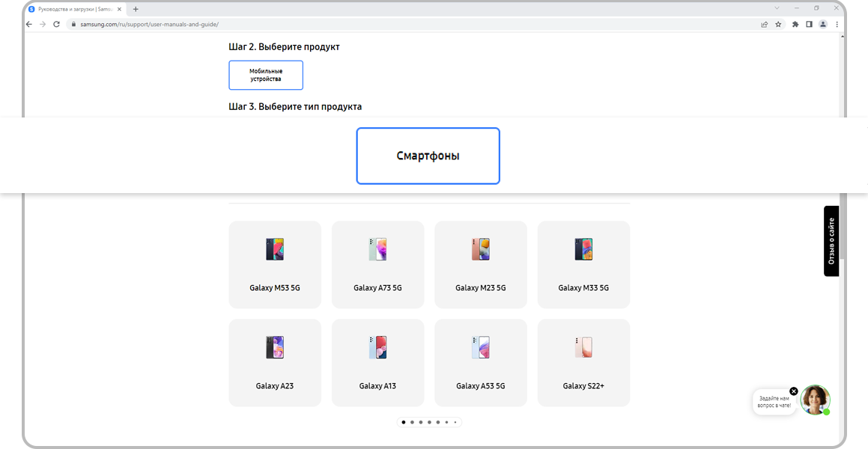Select the Мобильные устройства product button
This screenshot has height=449, width=868.
point(266,75)
